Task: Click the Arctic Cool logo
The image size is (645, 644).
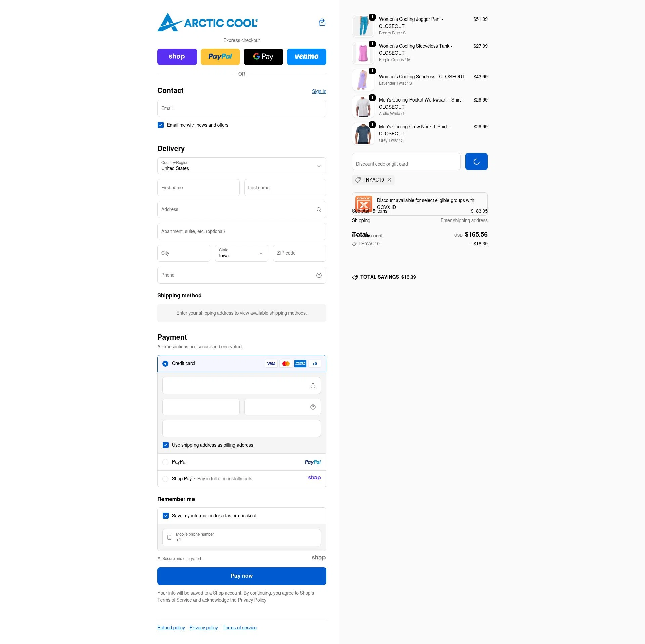Action: pos(208,23)
